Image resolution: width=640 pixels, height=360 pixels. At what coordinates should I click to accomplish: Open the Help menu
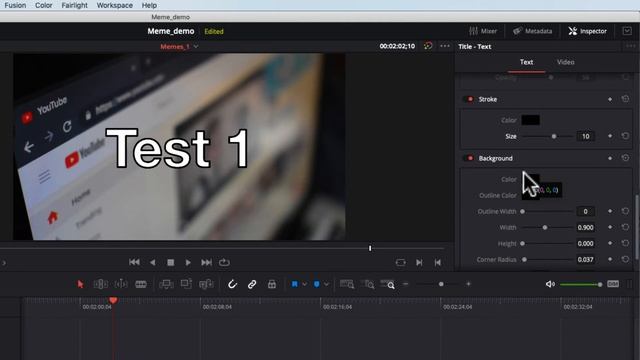(x=149, y=5)
